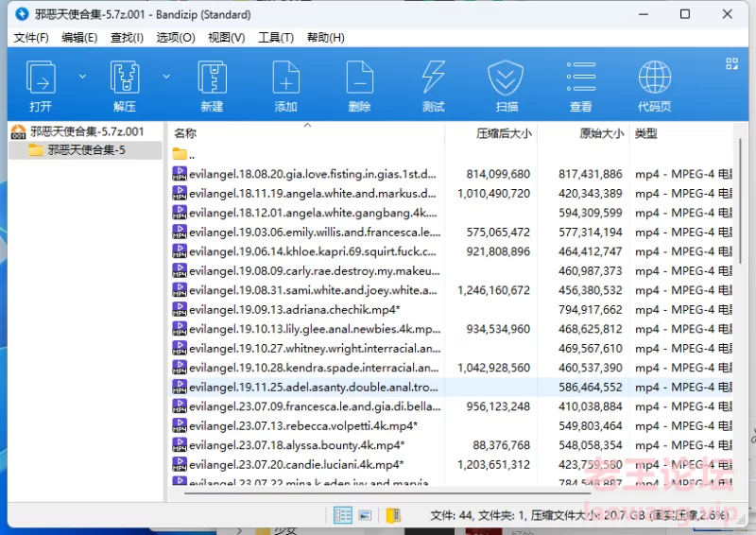Click mp4 icon of the 19.08.09 file
756x535 pixels.
coord(180,270)
